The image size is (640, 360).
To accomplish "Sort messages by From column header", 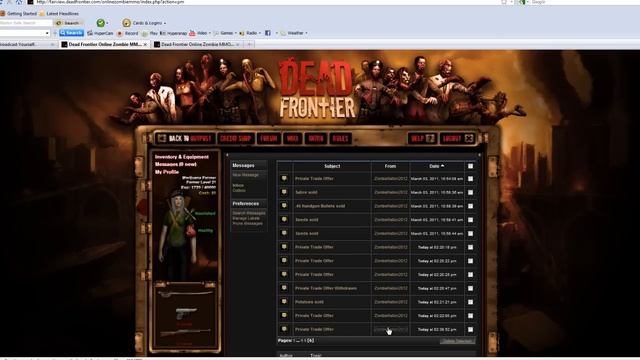I will pyautogui.click(x=390, y=166).
